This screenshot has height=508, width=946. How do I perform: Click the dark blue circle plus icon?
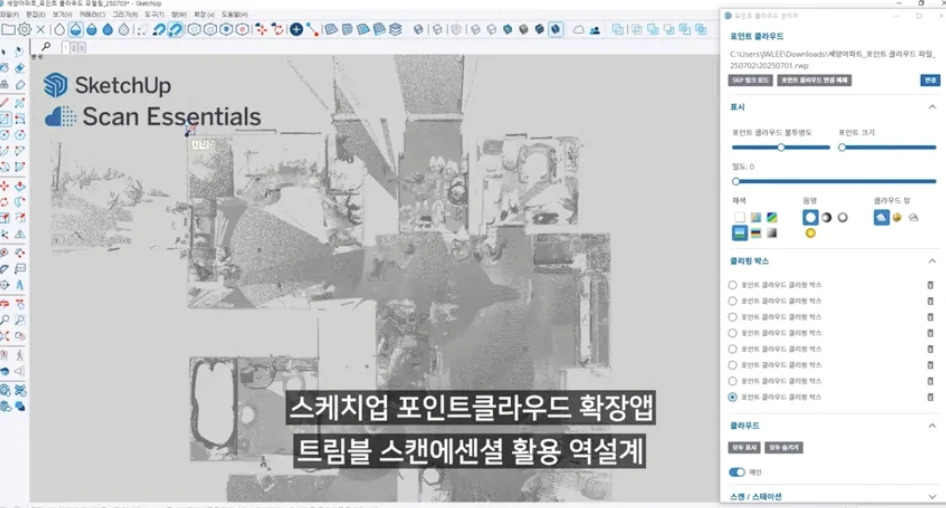[x=296, y=29]
